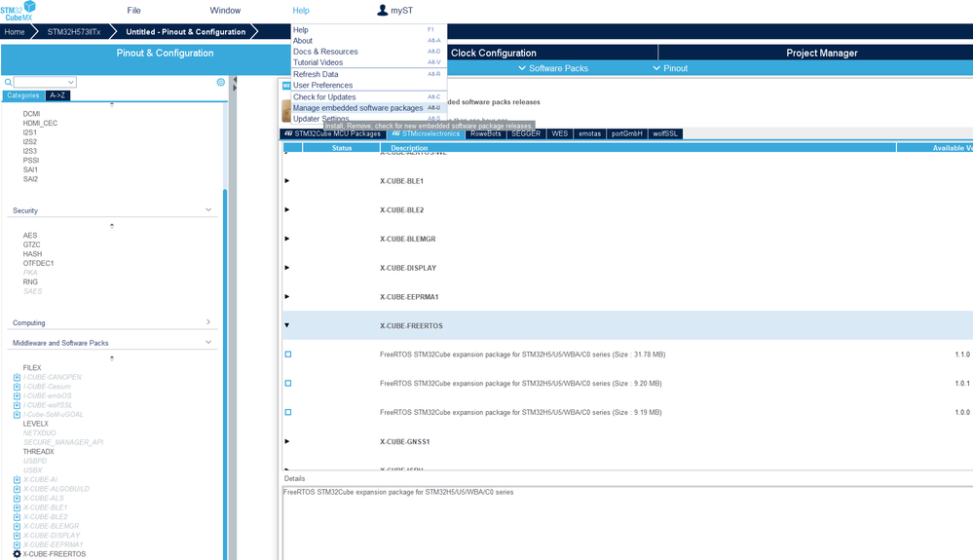Screen dimensions: 973x560
Task: Expand the Computing category section
Action: (x=207, y=321)
